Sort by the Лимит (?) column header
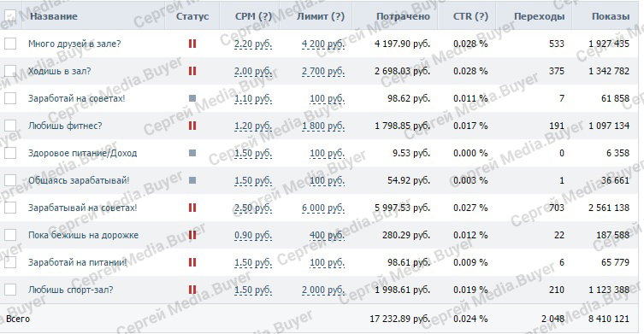Image resolution: width=644 pixels, height=334 pixels. (321, 16)
